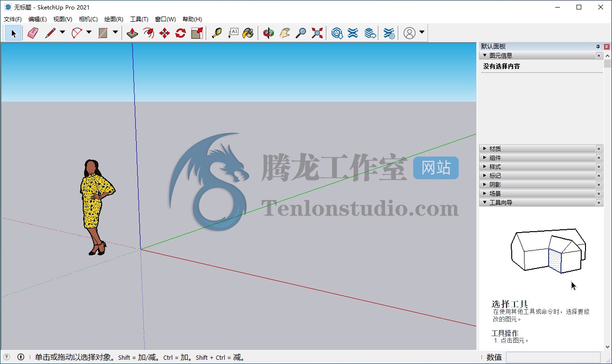This screenshot has height=364, width=612.
Task: Select the Rectangle shape tool
Action: click(x=103, y=33)
